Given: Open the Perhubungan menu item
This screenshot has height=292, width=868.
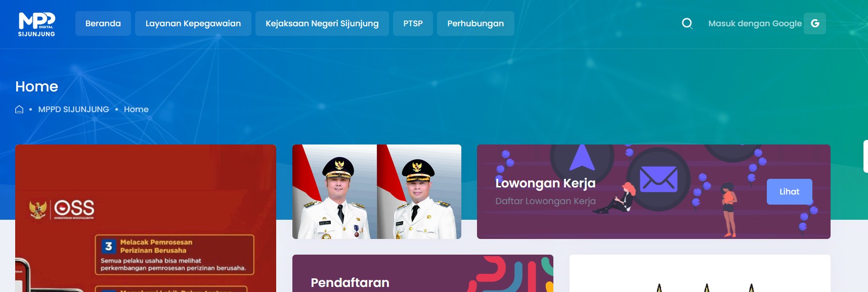Looking at the screenshot, I should tap(475, 23).
